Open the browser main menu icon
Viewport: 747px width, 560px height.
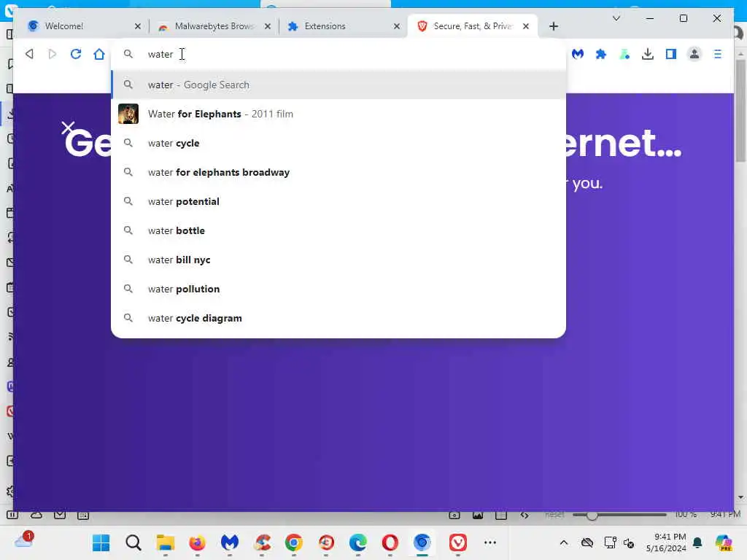tap(718, 54)
